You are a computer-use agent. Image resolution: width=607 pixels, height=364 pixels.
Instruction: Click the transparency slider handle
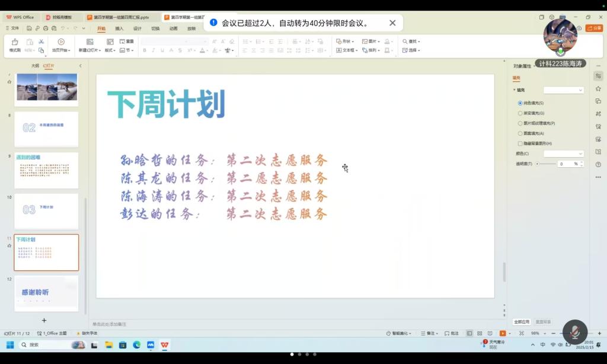click(537, 164)
